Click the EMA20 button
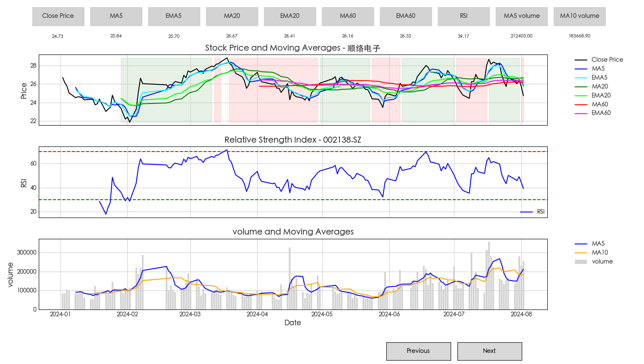 [290, 16]
